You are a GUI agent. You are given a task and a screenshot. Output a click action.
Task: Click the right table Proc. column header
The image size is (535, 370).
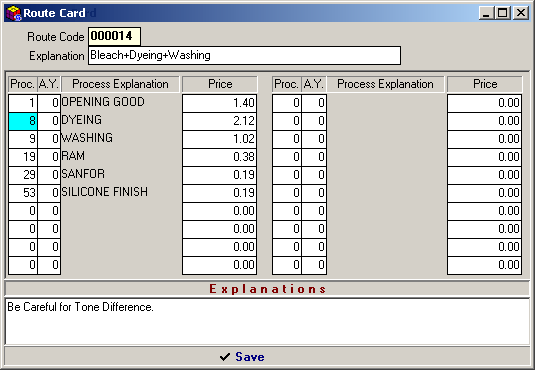287,84
